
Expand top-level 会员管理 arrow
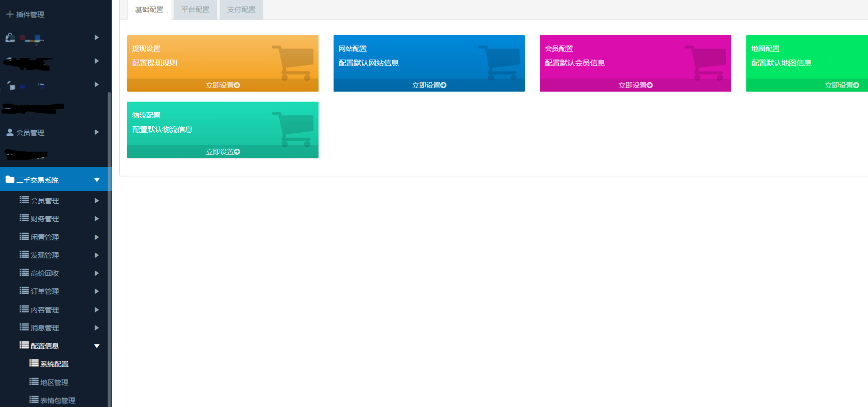pyautogui.click(x=97, y=132)
